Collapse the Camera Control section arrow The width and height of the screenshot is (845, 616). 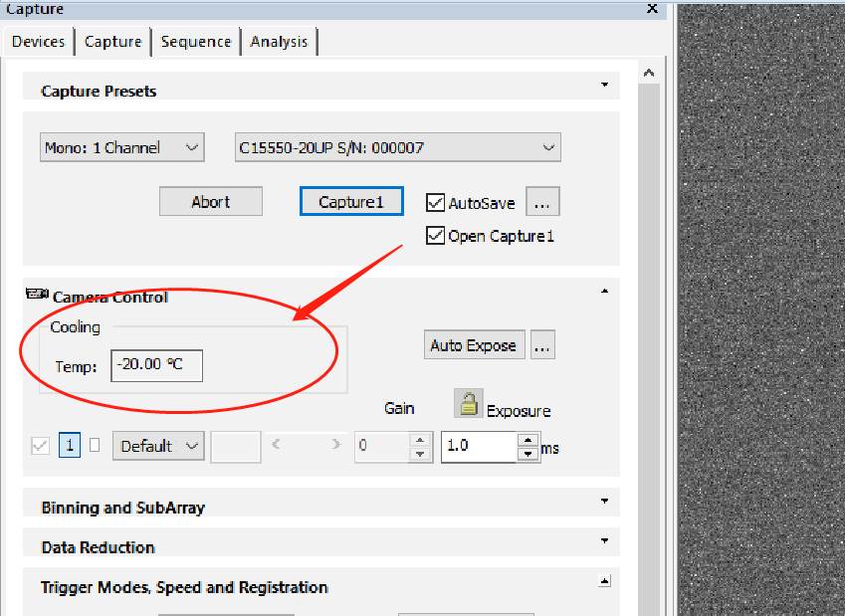click(x=604, y=292)
